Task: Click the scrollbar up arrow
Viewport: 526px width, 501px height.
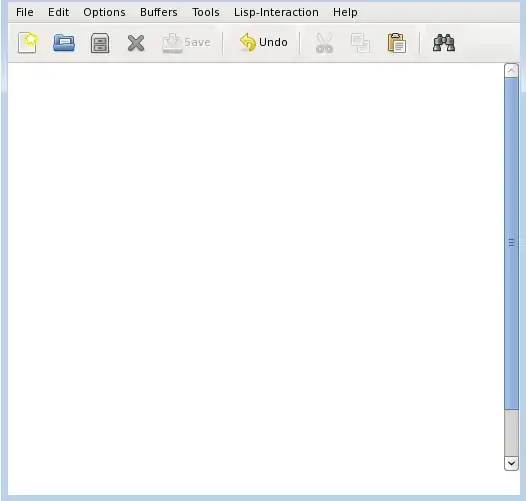Action: [511, 71]
